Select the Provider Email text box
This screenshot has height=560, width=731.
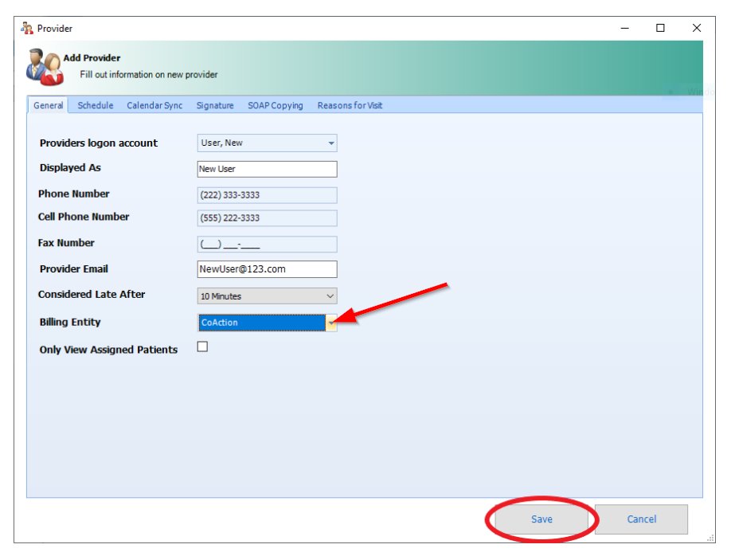coord(267,269)
